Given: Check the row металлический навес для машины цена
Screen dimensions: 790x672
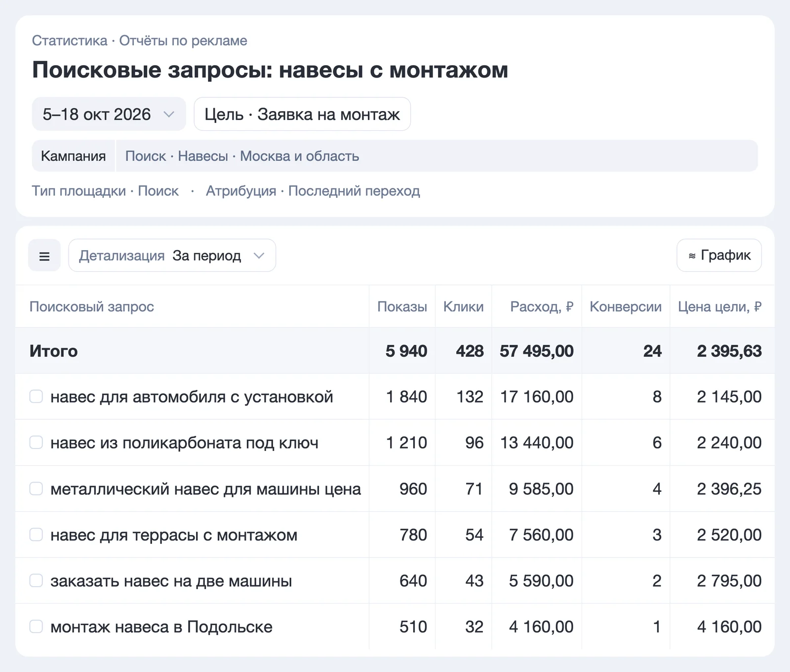Looking at the screenshot, I should pyautogui.click(x=36, y=488).
